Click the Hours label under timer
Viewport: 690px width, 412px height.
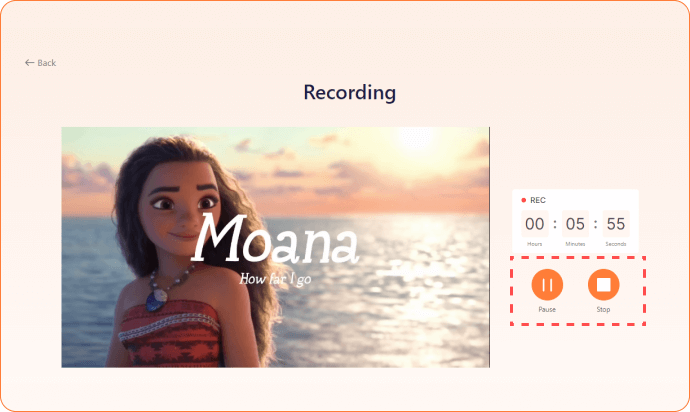pyautogui.click(x=535, y=244)
